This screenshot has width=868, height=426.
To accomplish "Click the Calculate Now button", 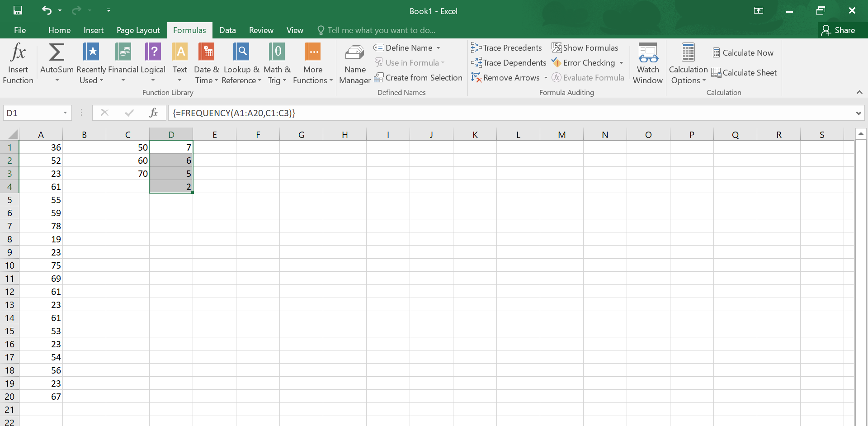I will coord(743,52).
